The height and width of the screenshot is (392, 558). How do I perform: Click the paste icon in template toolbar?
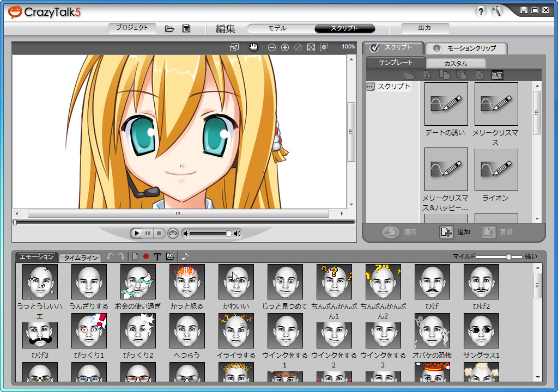tap(462, 75)
